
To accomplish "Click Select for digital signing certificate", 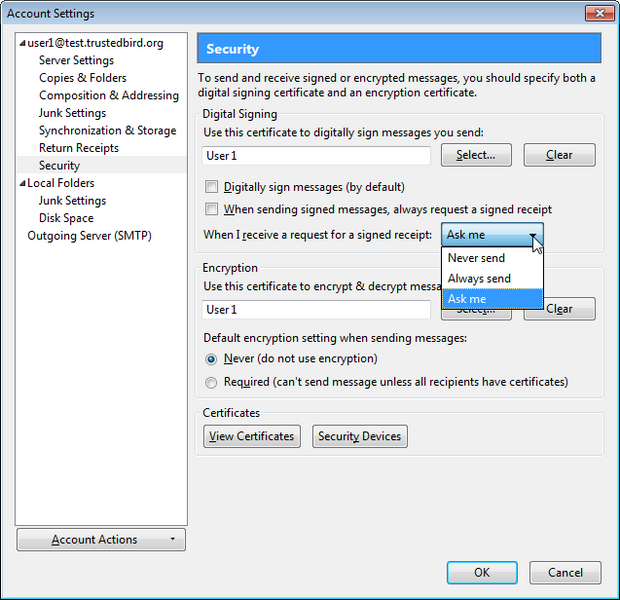I will click(475, 155).
